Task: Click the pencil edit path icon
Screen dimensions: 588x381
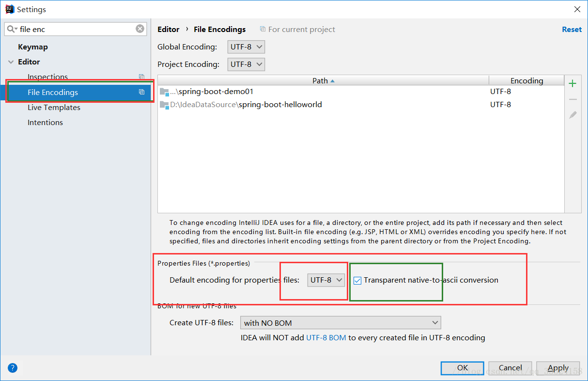Action: [x=573, y=115]
